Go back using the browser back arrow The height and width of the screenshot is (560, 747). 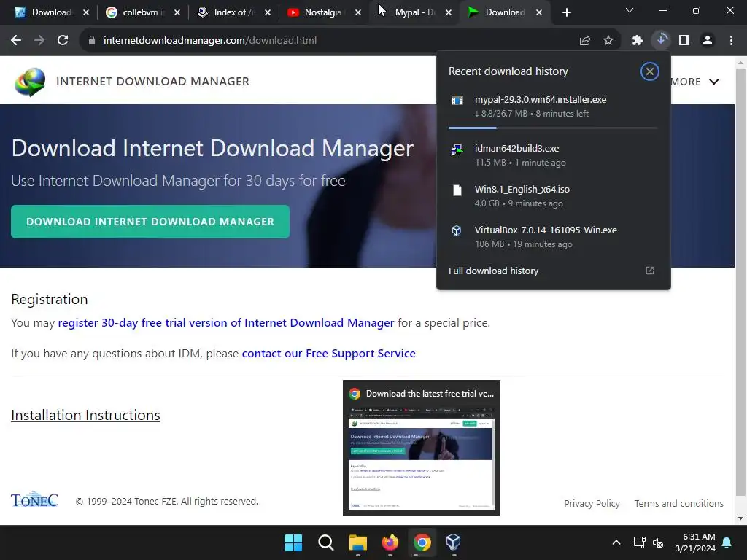click(16, 41)
